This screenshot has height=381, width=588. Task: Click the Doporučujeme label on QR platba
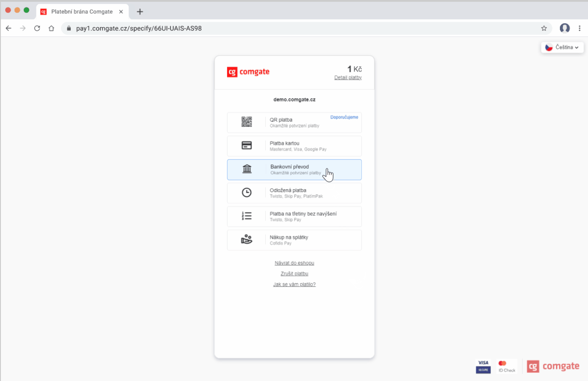click(344, 117)
